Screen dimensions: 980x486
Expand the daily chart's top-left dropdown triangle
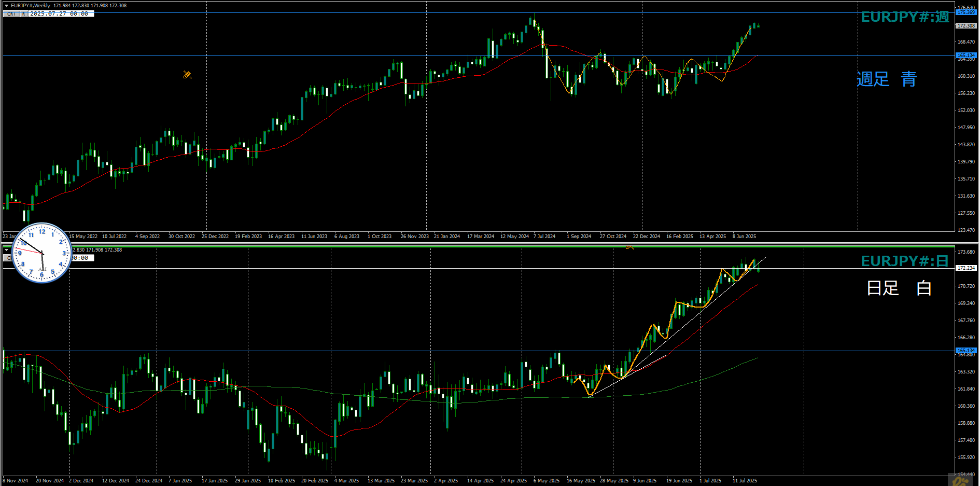[6, 250]
